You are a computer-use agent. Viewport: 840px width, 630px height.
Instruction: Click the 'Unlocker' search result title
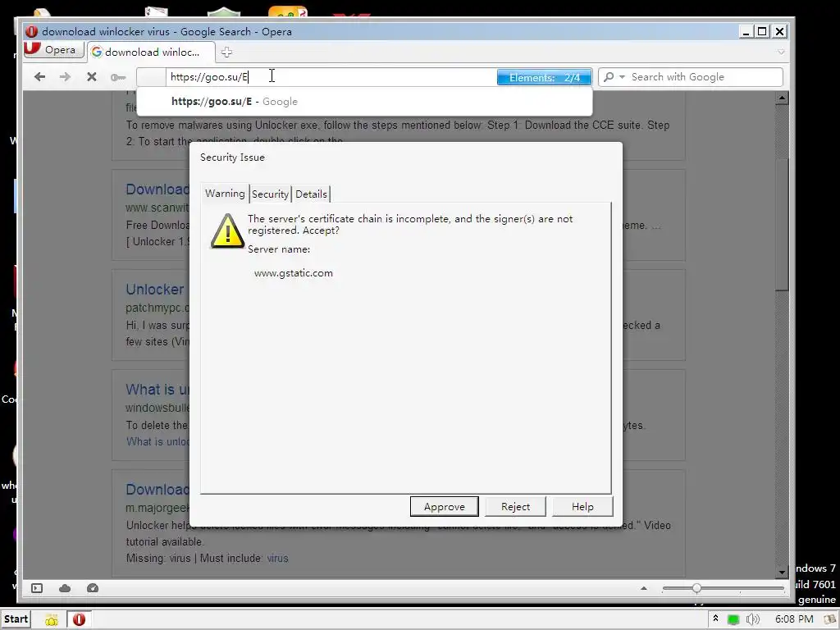click(155, 290)
